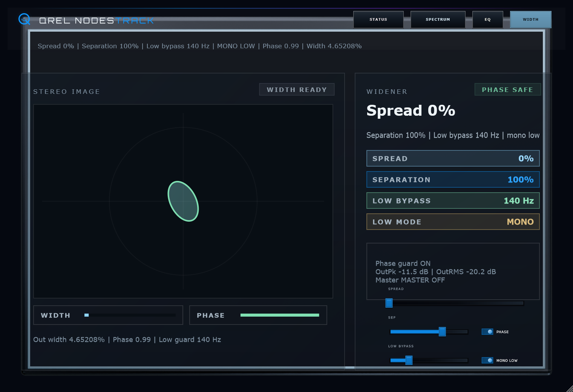Click the 'STEREO IMAGE' panel title
Image resolution: width=573 pixels, height=392 pixels.
coord(67,92)
